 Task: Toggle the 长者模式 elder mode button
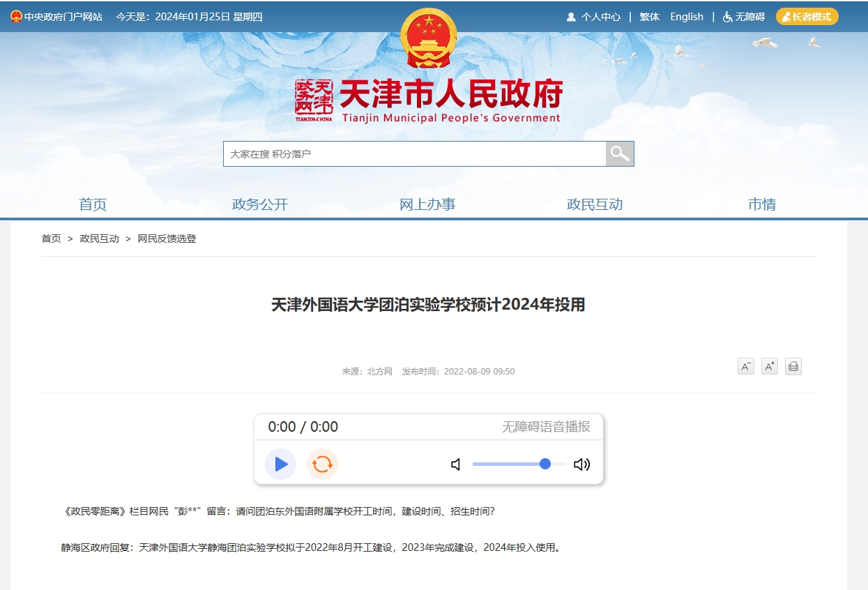[x=807, y=17]
